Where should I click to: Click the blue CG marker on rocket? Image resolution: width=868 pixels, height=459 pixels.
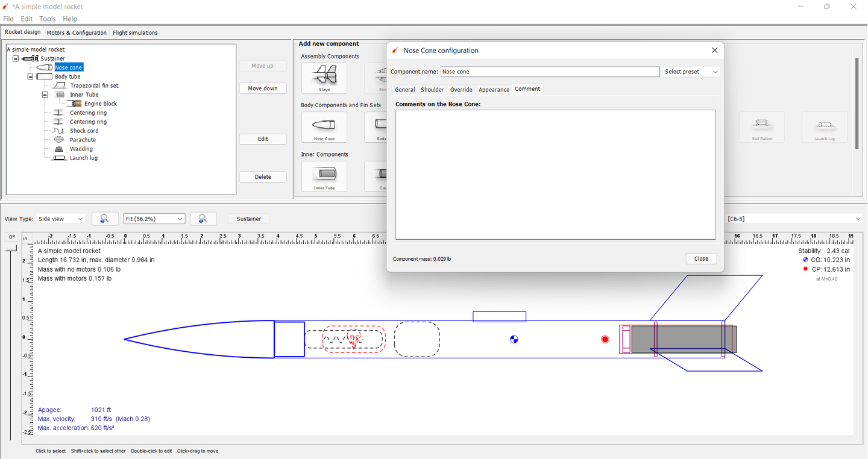(x=514, y=339)
